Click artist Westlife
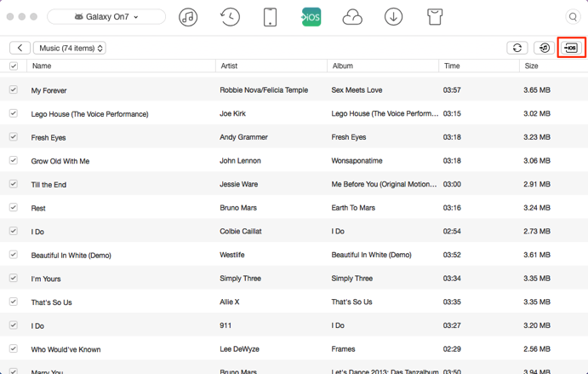 [x=231, y=255]
